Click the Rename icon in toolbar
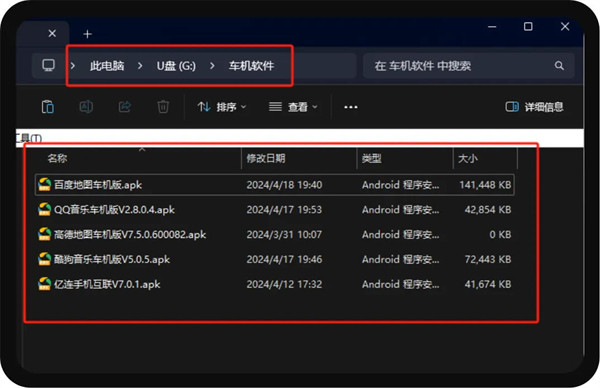The width and height of the screenshot is (600, 388). (x=86, y=107)
